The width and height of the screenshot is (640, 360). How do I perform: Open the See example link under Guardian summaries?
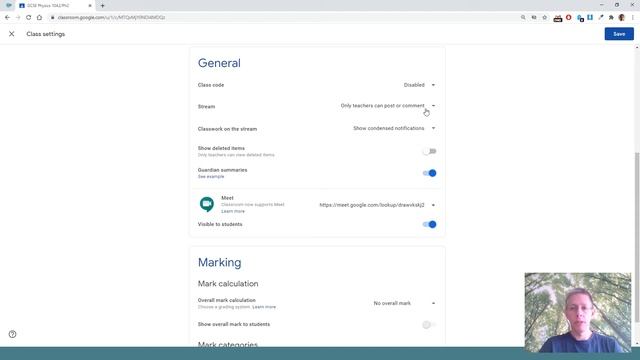(x=211, y=177)
